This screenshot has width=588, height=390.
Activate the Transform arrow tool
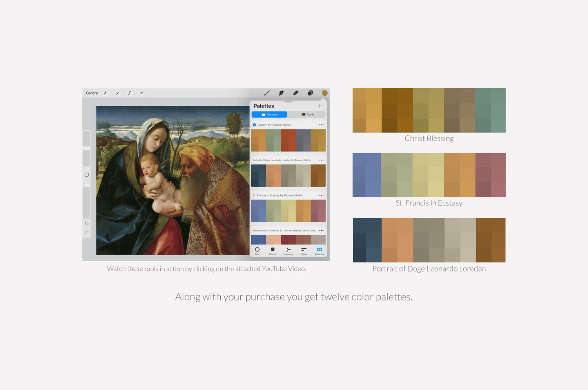point(141,93)
